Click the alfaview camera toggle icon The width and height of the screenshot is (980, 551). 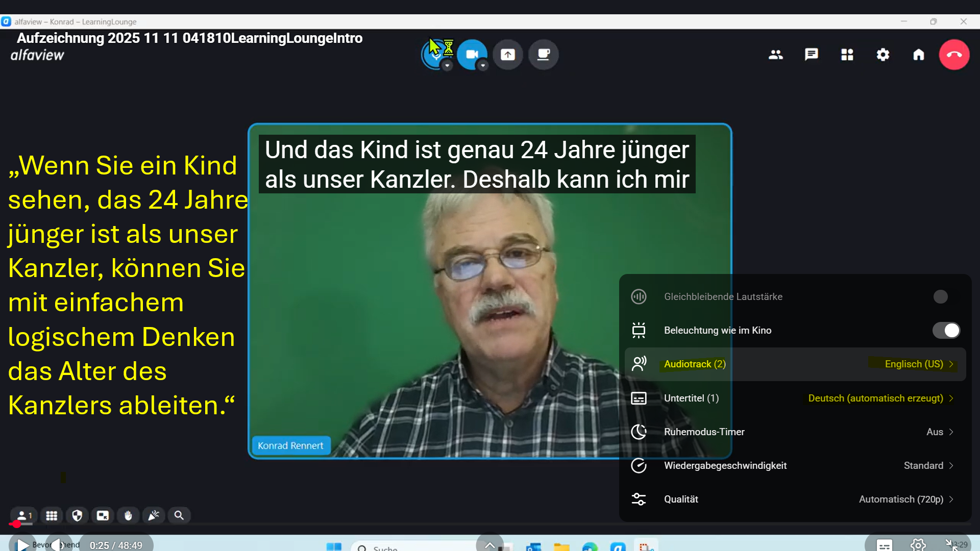coord(472,55)
